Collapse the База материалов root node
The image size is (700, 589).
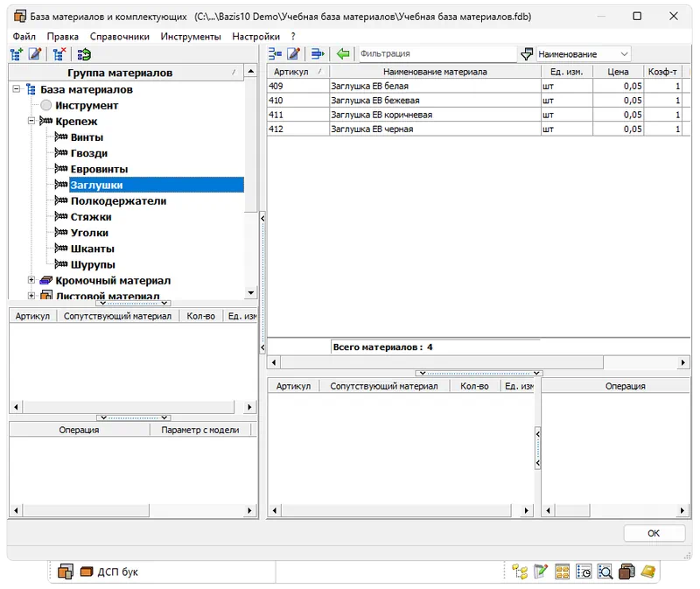pyautogui.click(x=16, y=89)
